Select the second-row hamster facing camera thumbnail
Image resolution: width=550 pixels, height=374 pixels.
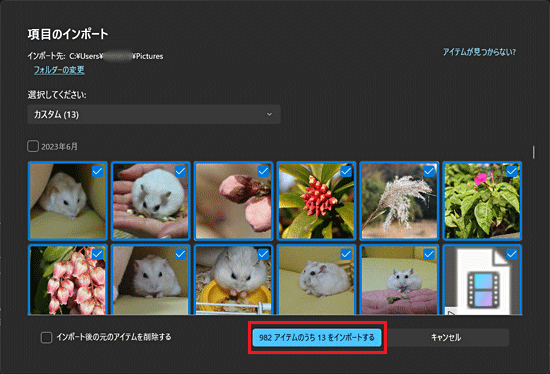[x=151, y=280]
